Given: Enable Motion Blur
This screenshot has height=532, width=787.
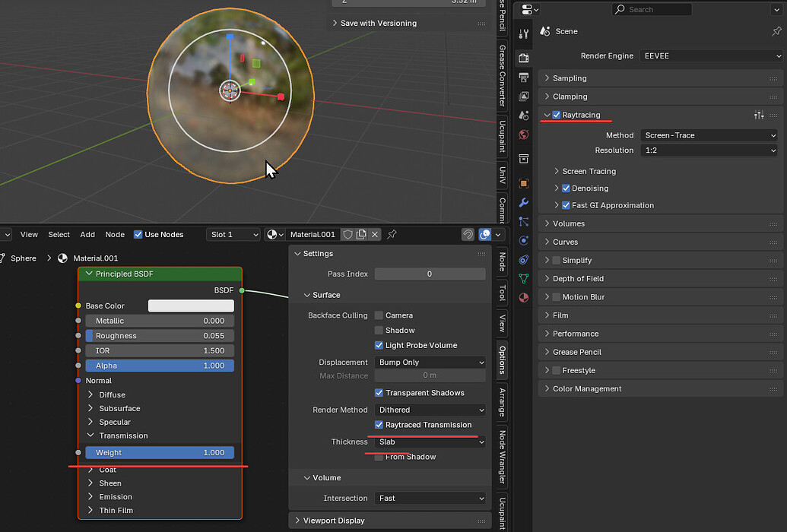Looking at the screenshot, I should (x=556, y=296).
